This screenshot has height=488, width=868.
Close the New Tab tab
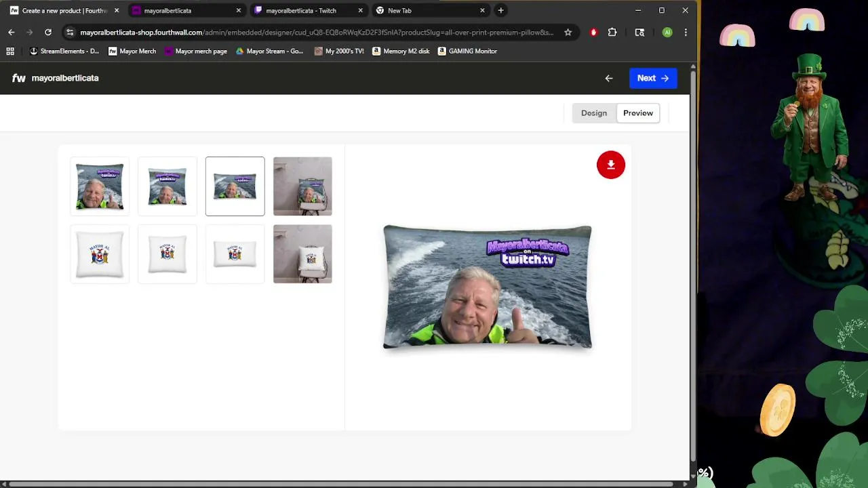tap(483, 10)
